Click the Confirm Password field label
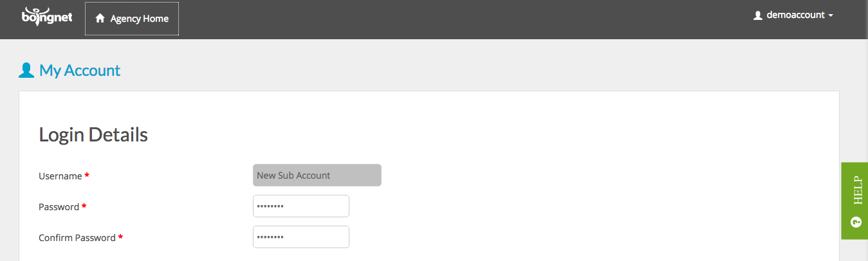 coord(77,238)
